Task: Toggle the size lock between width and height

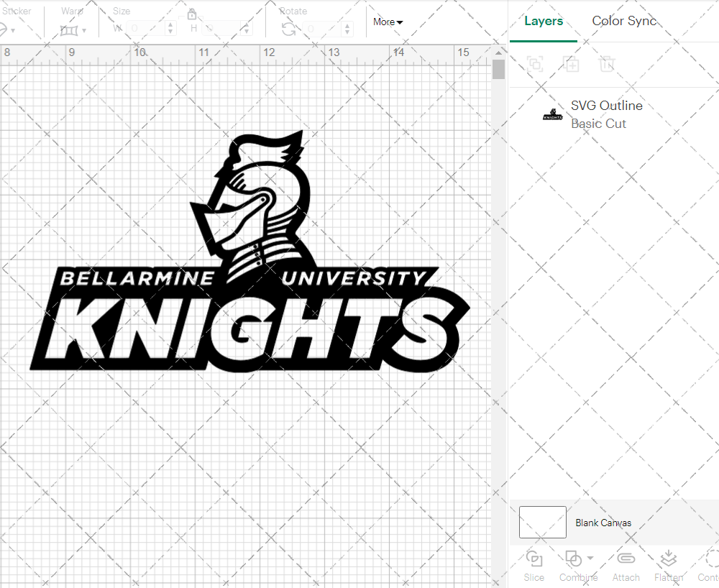Action: tap(192, 14)
